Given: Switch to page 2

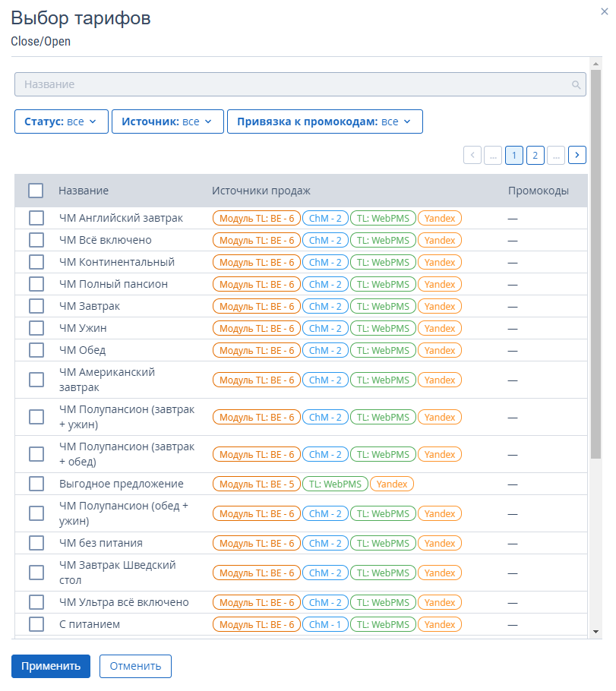Looking at the screenshot, I should pos(535,155).
